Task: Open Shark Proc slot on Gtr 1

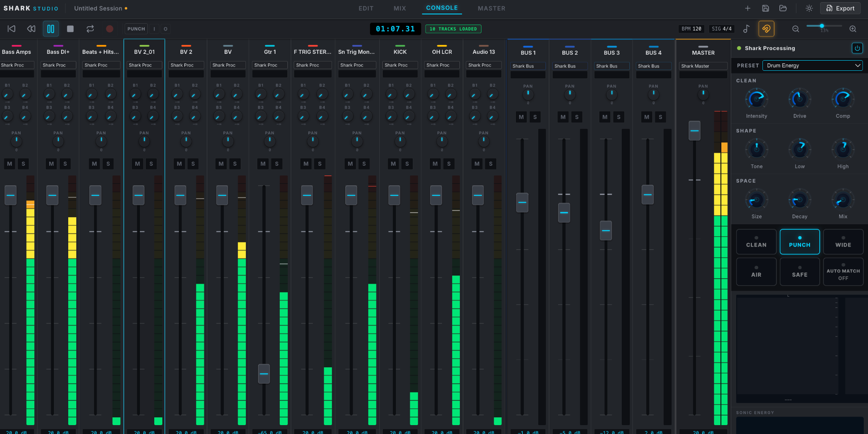Action: tap(270, 65)
